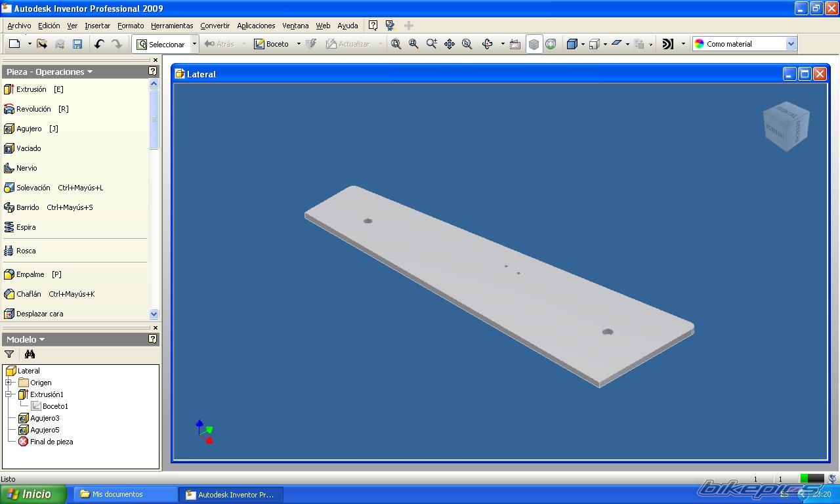Expand the New file dropdown arrow
The width and height of the screenshot is (840, 504).
[x=30, y=44]
